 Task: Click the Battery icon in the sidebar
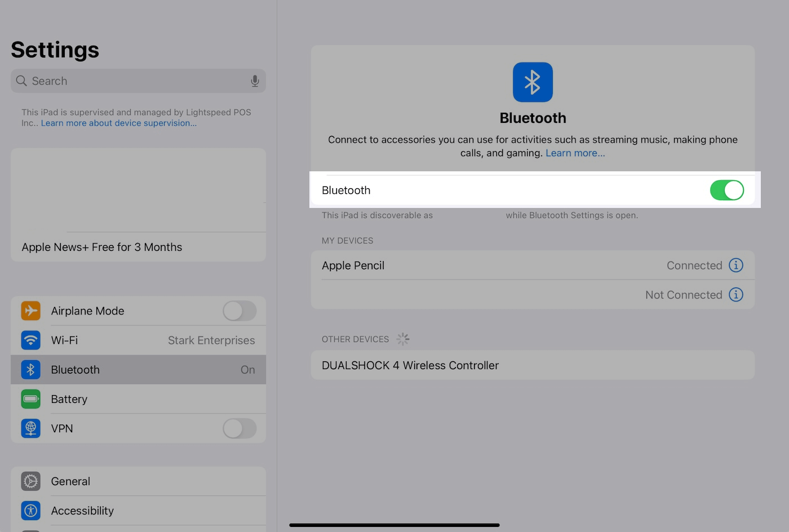pyautogui.click(x=30, y=398)
